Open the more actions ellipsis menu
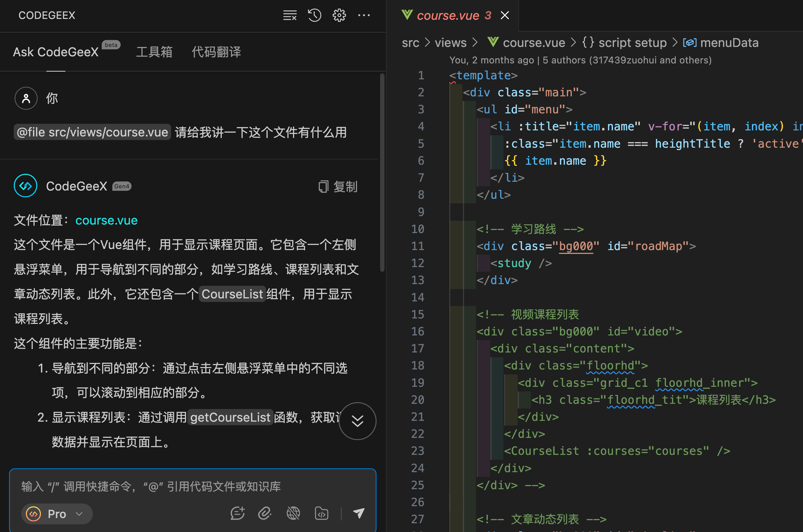The width and height of the screenshot is (803, 532). pyautogui.click(x=364, y=15)
